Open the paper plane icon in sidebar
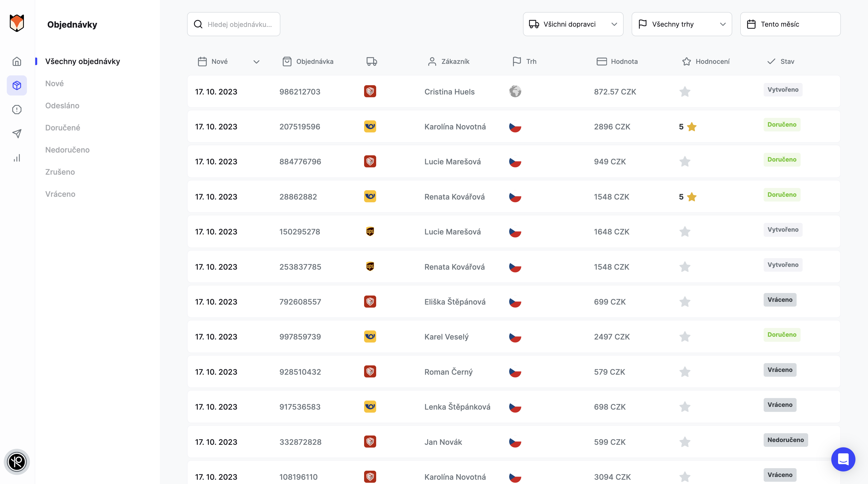The width and height of the screenshot is (868, 484). [17, 134]
